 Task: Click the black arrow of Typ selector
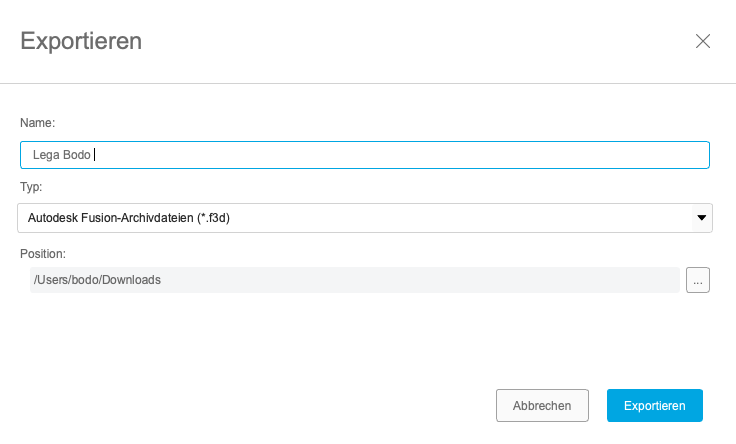pyautogui.click(x=701, y=218)
